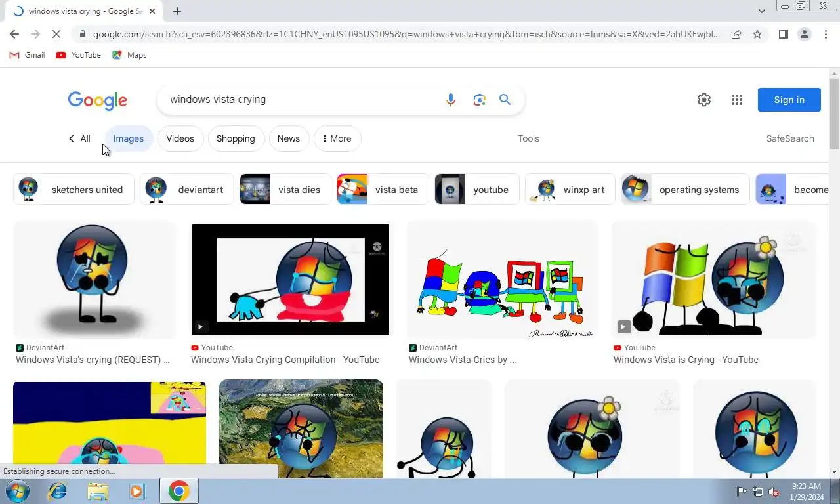Filter by winxp art chip

(570, 190)
